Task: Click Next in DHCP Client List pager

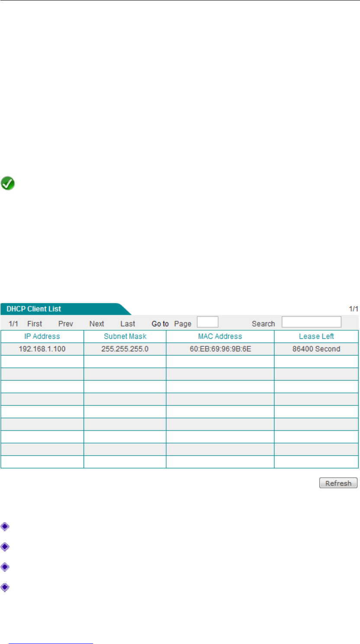Action: point(97,324)
